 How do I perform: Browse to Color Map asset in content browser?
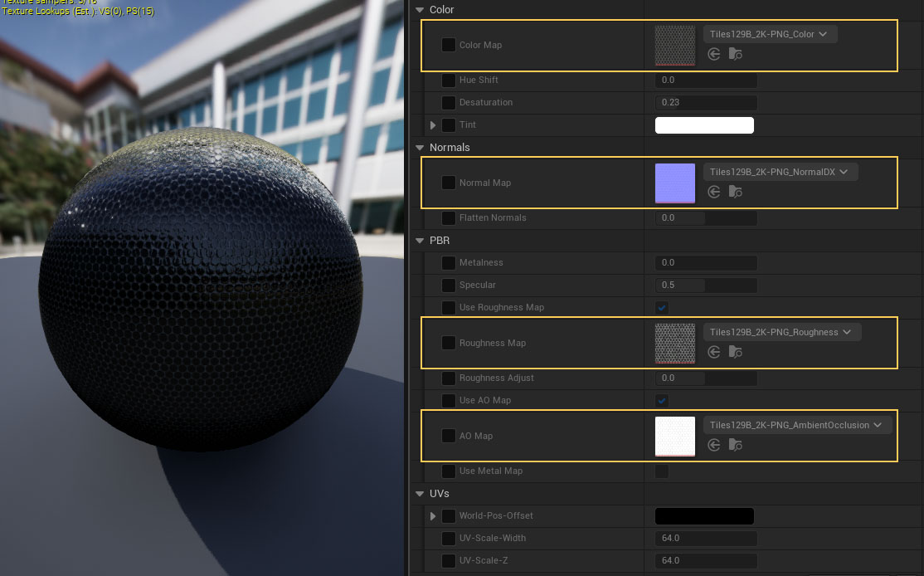coord(736,54)
